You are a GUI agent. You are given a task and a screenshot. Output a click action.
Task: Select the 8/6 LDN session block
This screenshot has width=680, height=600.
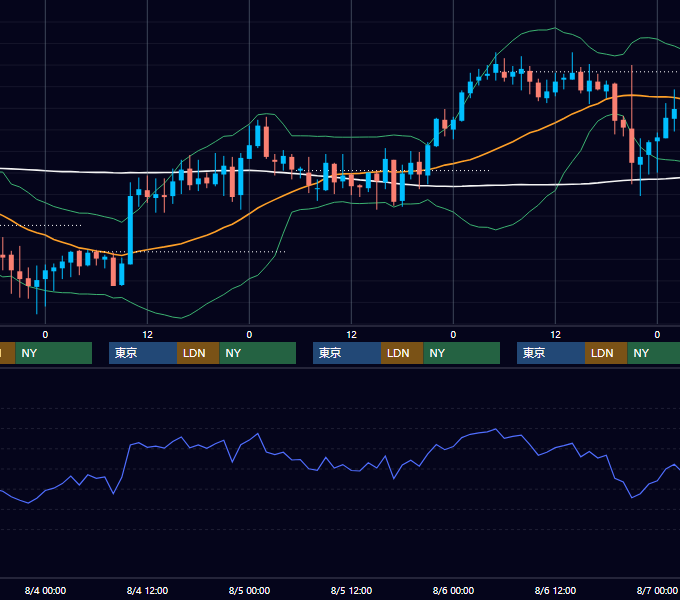[x=606, y=353]
